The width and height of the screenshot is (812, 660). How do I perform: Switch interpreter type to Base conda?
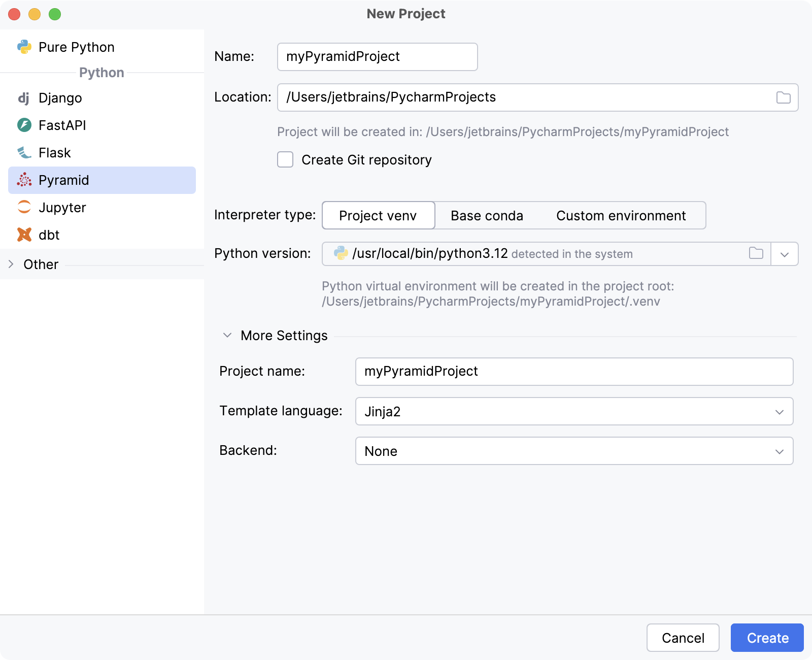(486, 216)
